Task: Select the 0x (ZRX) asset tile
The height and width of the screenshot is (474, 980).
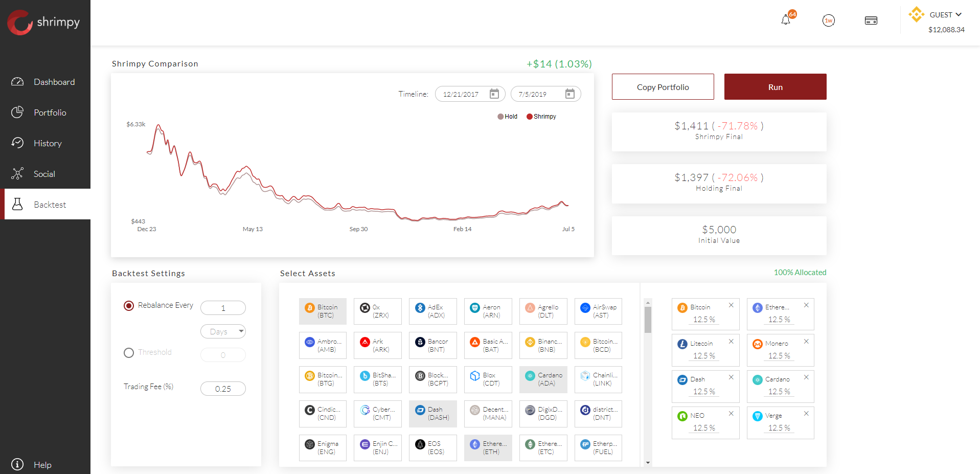Action: coord(378,311)
